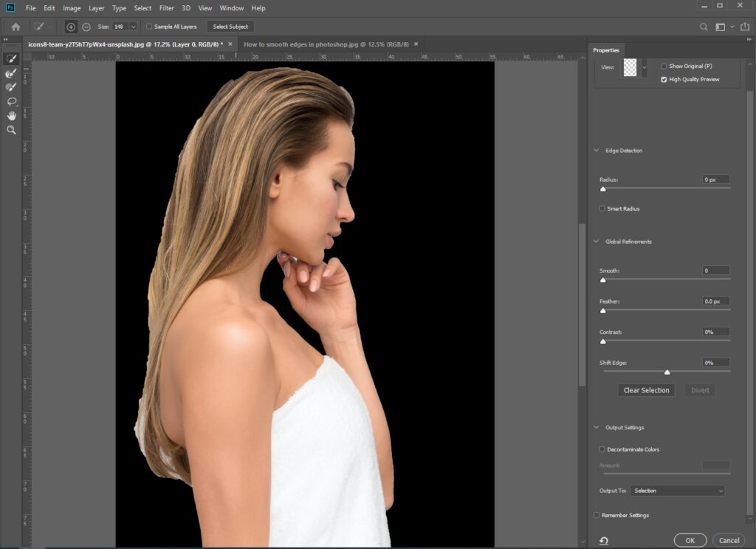Open the Select menu
The height and width of the screenshot is (549, 756).
pos(142,8)
